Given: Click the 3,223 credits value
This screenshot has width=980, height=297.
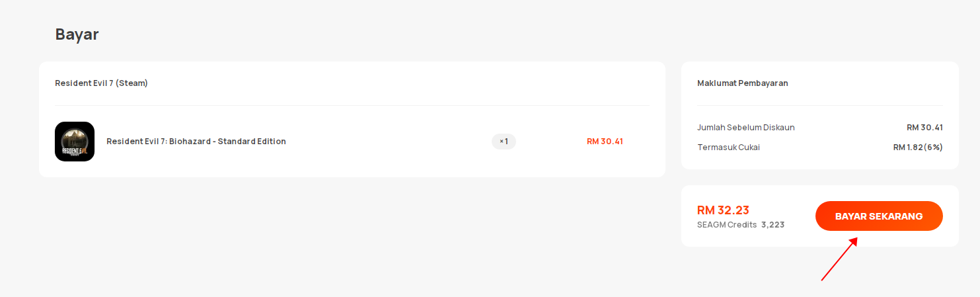Looking at the screenshot, I should (773, 225).
